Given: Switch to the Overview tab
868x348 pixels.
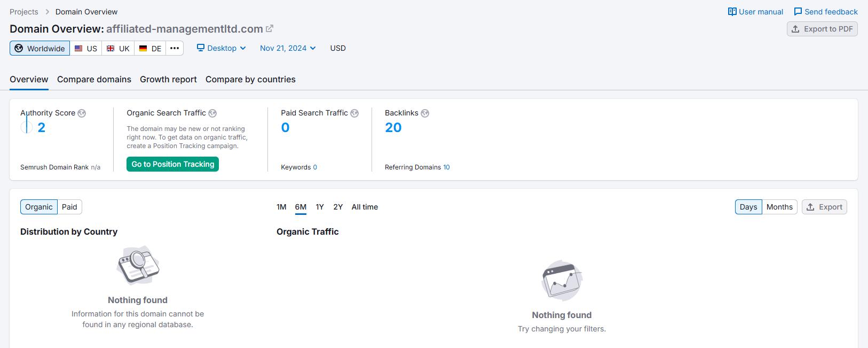Looking at the screenshot, I should point(29,79).
